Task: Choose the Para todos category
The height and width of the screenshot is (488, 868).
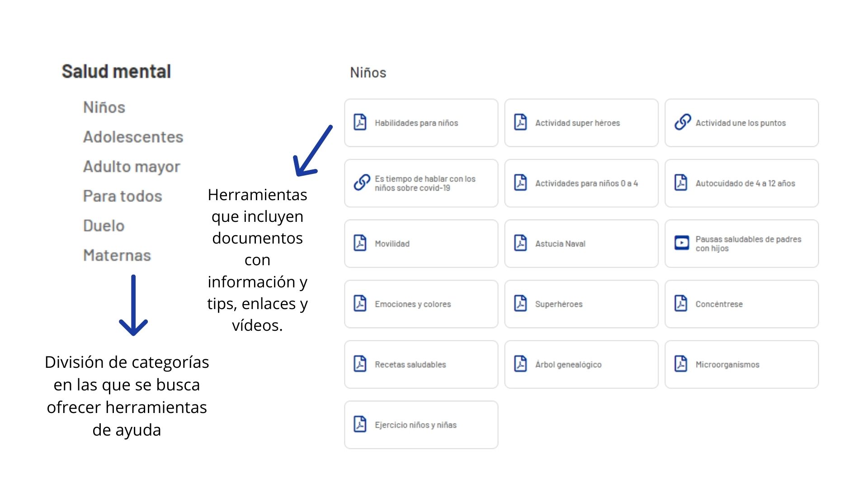Action: pos(123,196)
